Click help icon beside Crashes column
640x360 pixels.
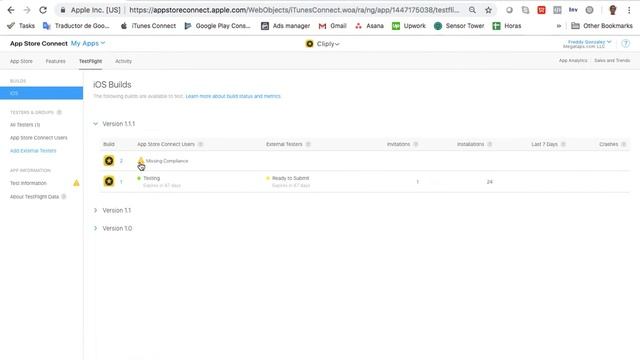pos(624,144)
